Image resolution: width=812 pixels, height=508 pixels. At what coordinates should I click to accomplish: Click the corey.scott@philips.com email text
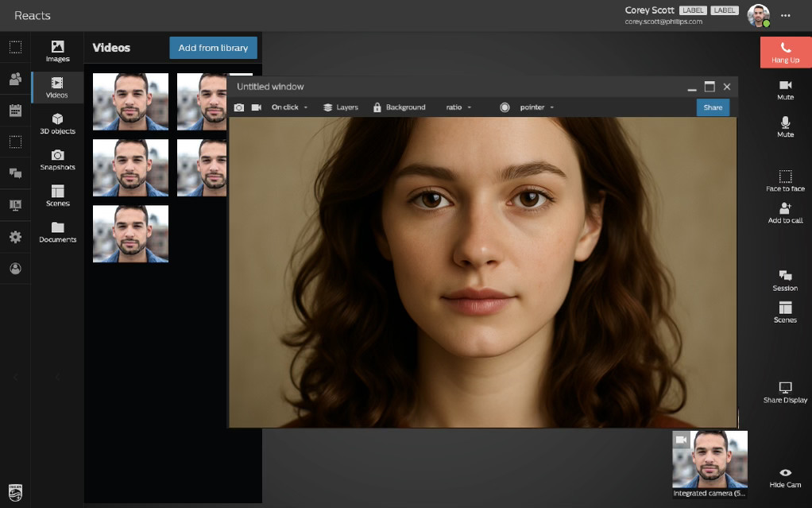(x=663, y=21)
